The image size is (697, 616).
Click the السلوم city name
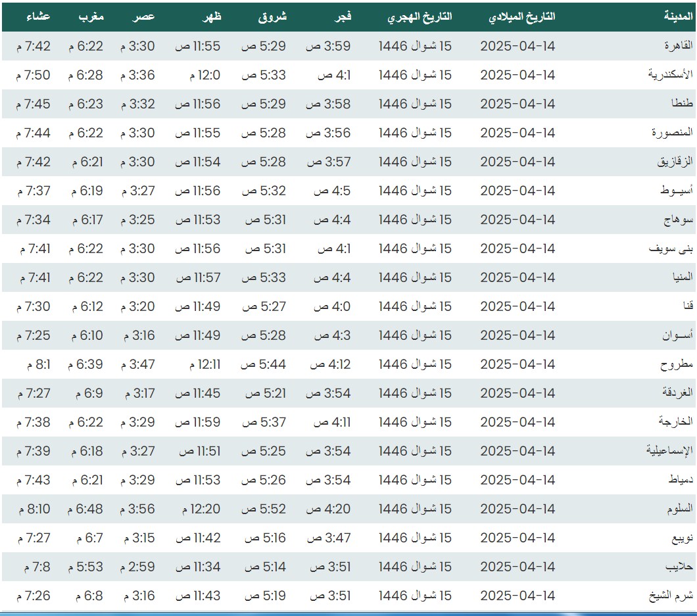click(x=678, y=509)
